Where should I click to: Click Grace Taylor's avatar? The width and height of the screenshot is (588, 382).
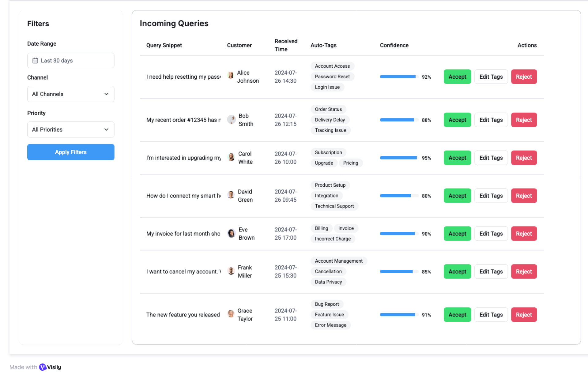pos(231,314)
